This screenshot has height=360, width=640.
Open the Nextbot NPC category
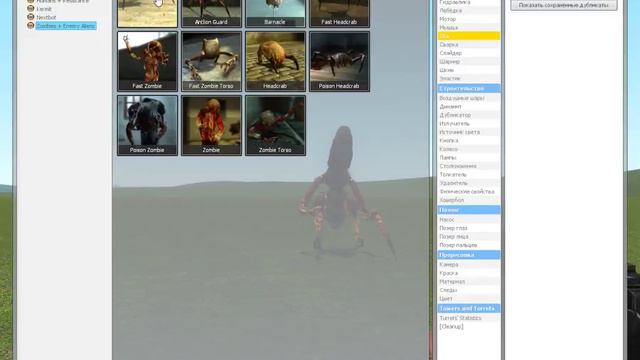[46, 18]
